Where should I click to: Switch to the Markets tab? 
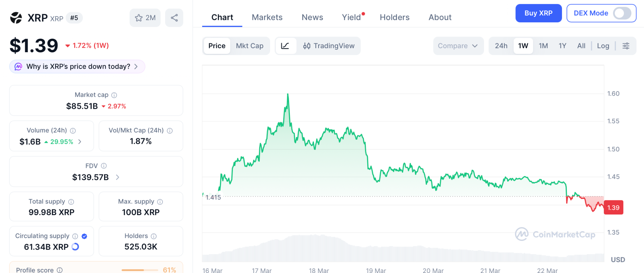pos(267,17)
